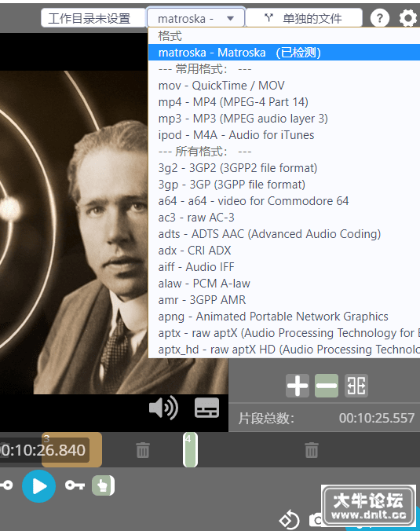The width and height of the screenshot is (420, 531).
Task: Open the help question mark icon
Action: tap(380, 18)
